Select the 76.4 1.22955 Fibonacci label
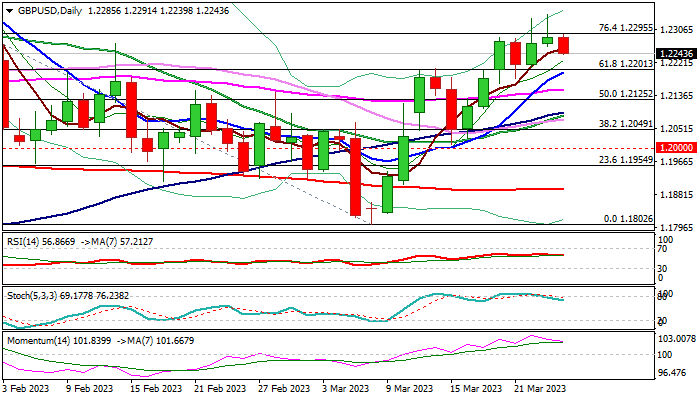The width and height of the screenshot is (700, 400). pos(626,28)
